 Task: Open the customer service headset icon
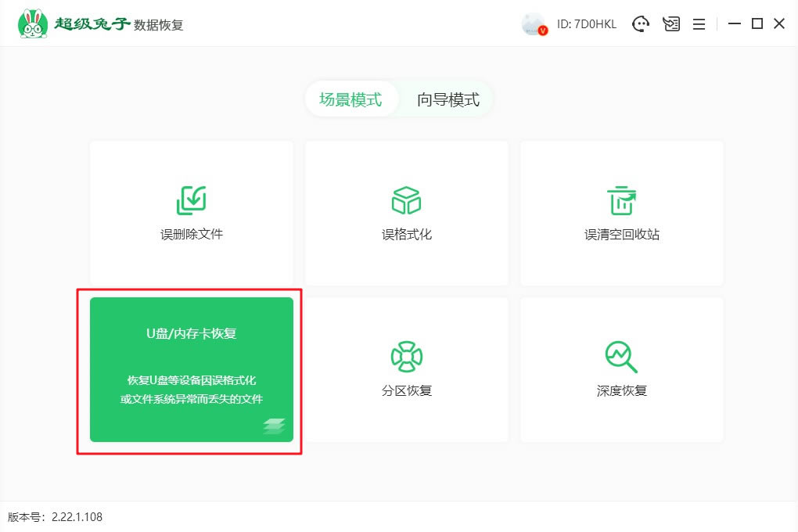pos(642,23)
